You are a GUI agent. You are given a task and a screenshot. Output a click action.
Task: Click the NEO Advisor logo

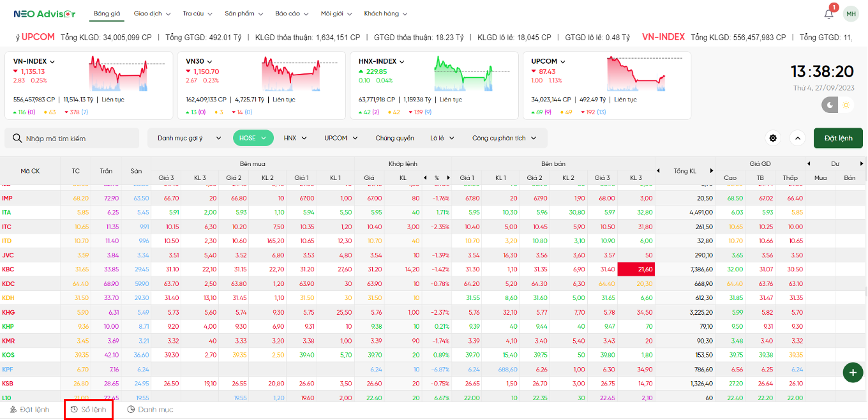pyautogui.click(x=44, y=13)
